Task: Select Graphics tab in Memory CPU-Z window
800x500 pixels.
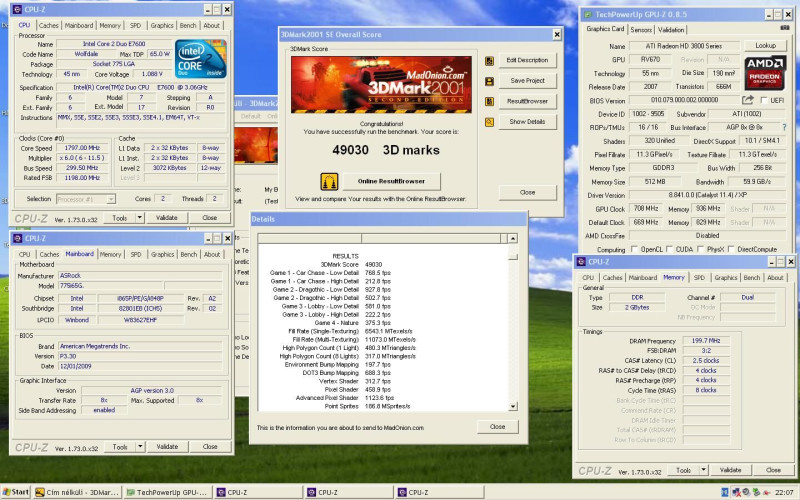Action: 726,278
